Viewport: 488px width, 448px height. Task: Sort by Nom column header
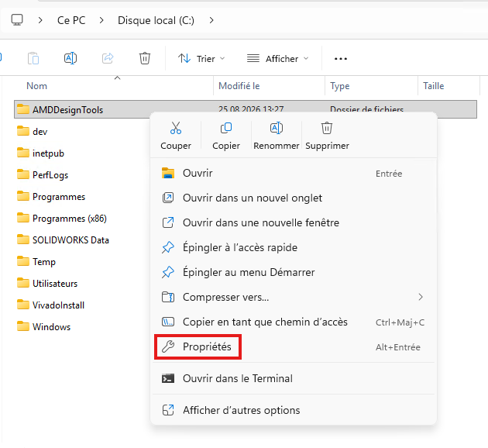pyautogui.click(x=36, y=86)
